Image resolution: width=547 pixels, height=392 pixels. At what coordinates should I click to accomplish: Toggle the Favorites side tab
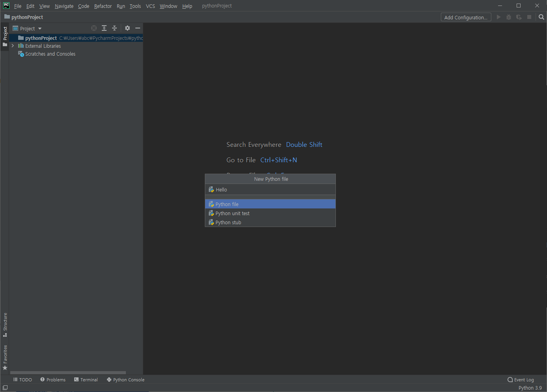[5, 357]
